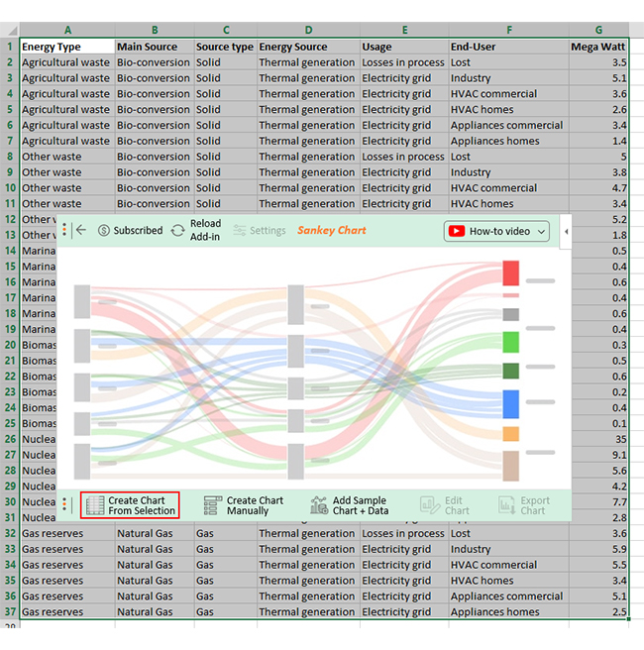Image resolution: width=644 pixels, height=650 pixels.
Task: Click Solid cell in row 10
Action: point(226,188)
